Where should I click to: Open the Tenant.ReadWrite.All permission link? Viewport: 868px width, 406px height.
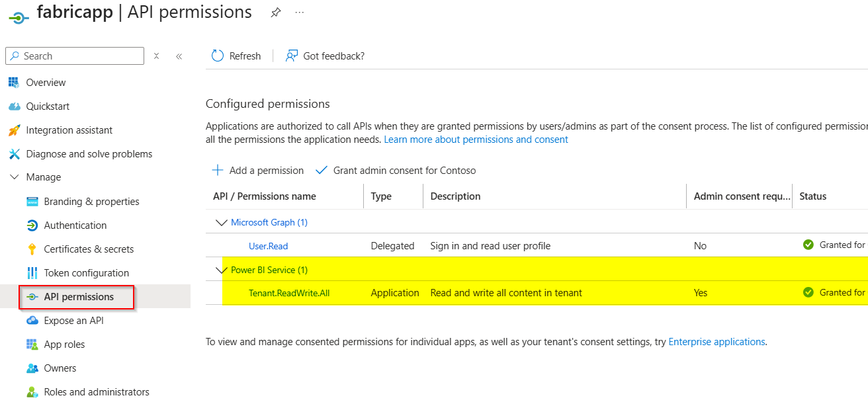289,293
